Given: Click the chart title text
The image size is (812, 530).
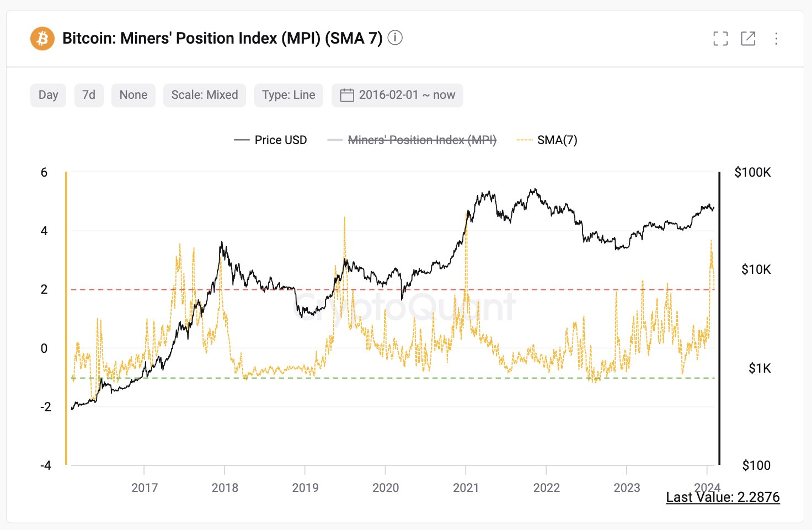Looking at the screenshot, I should point(222,38).
